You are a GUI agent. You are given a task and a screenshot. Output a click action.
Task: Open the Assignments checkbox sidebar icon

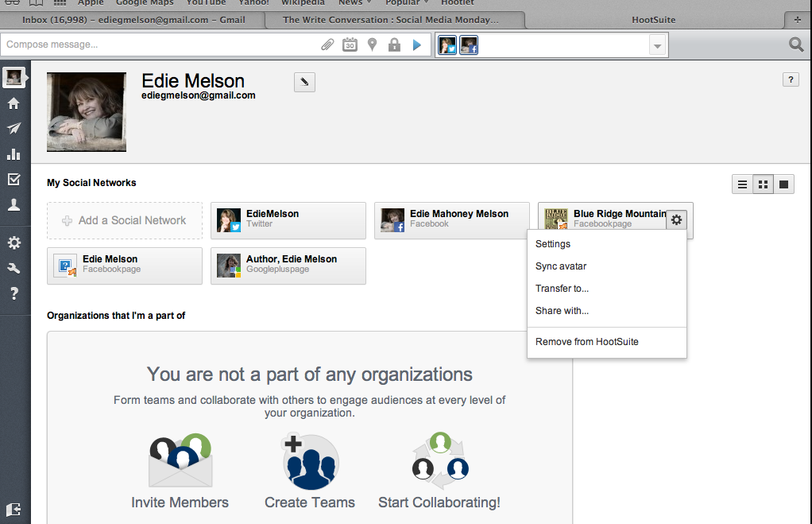tap(14, 180)
